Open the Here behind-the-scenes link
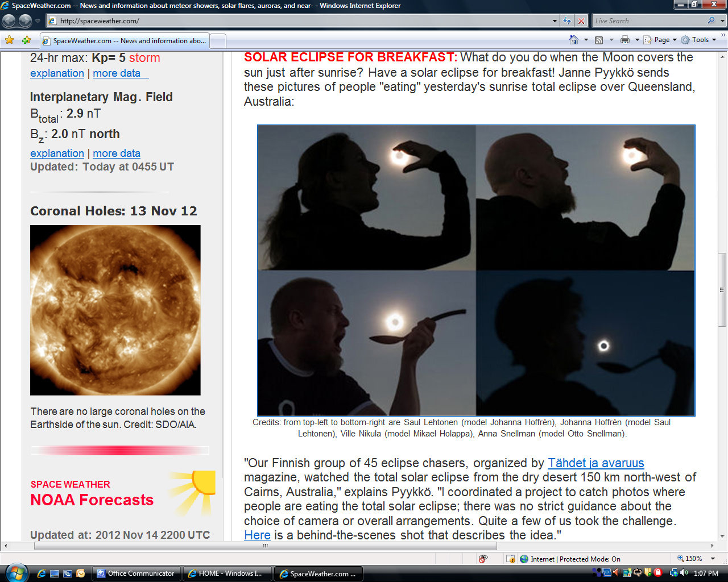 tap(257, 535)
